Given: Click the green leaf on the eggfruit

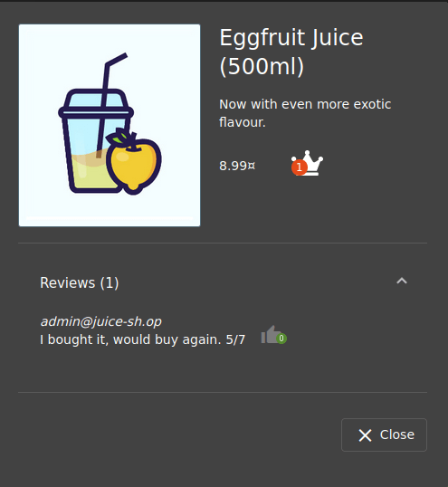Looking at the screenshot, I should pyautogui.click(x=119, y=137).
